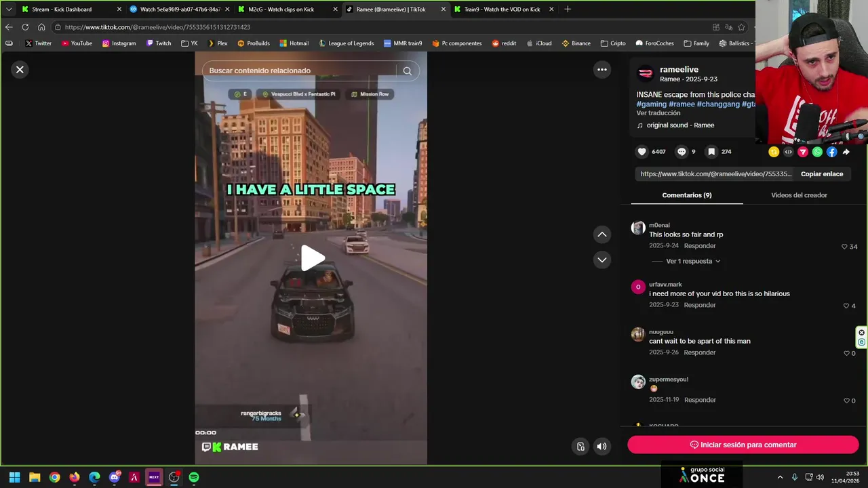Open 'original sound - Ramee' music link

tap(680, 125)
